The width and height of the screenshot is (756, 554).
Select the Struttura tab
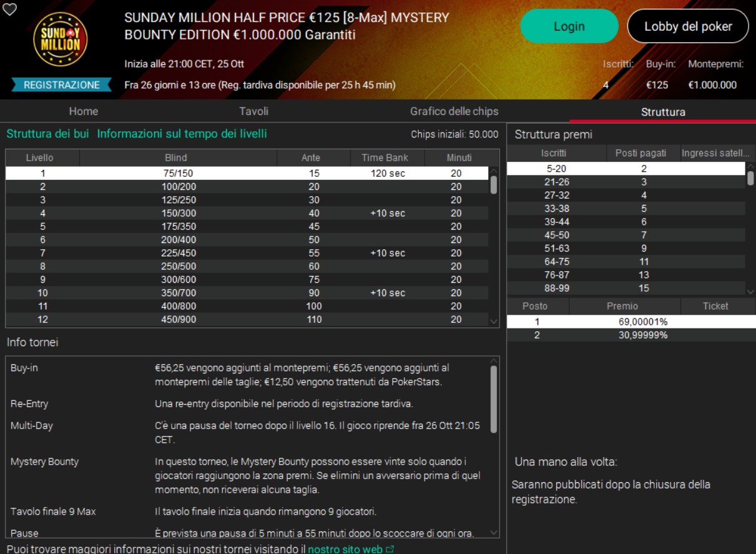coord(663,112)
